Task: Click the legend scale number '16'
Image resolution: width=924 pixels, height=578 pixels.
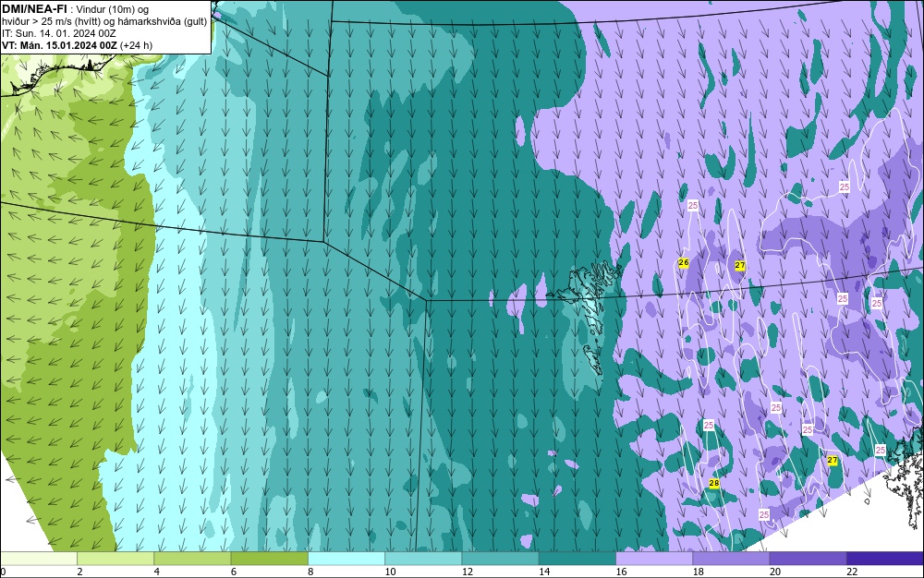Action: (621, 572)
